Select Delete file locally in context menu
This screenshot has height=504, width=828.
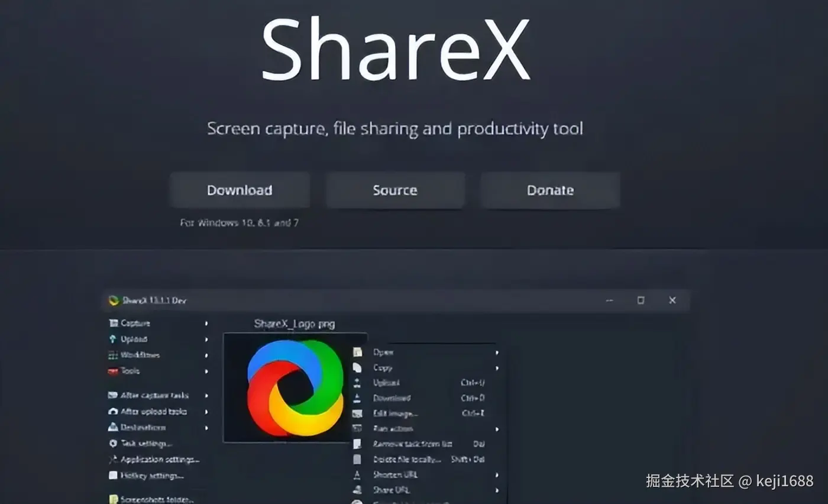point(407,459)
